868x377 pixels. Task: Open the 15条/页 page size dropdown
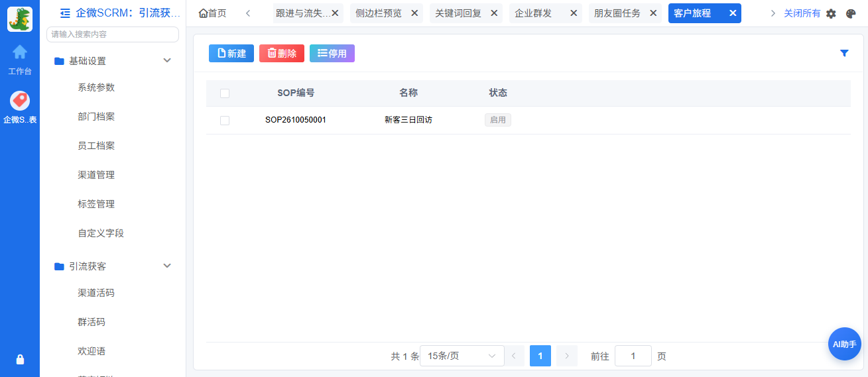(x=462, y=356)
